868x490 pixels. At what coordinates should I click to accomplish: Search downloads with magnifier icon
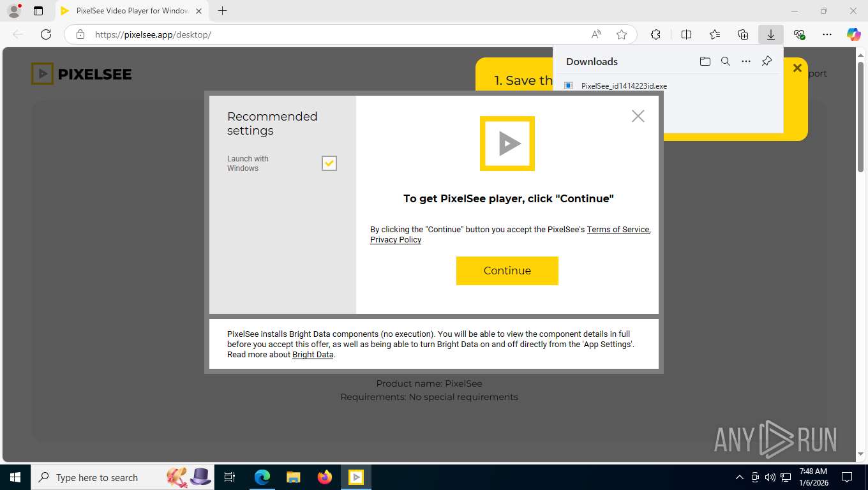(x=725, y=61)
